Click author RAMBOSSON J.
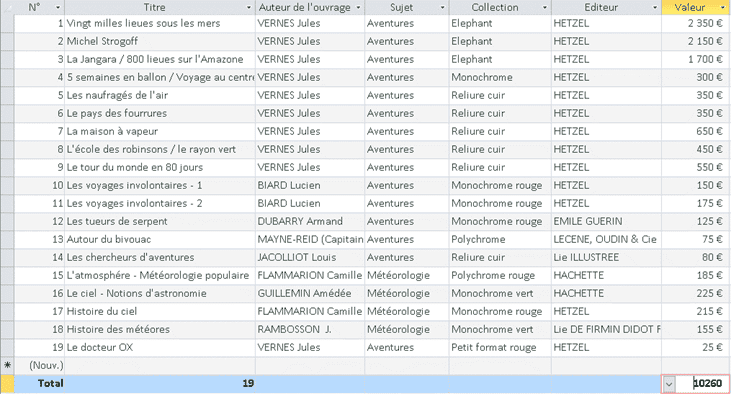Viewport: 731px width, 394px height. coord(294,329)
